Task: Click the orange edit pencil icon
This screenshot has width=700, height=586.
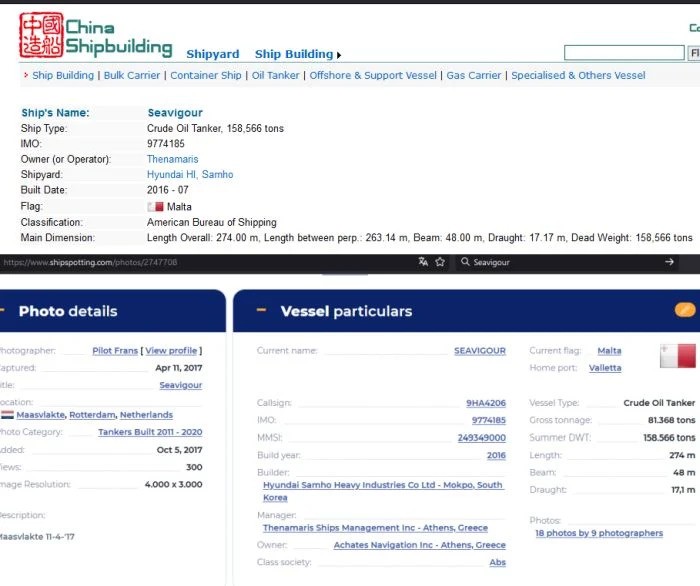Action: pyautogui.click(x=685, y=310)
